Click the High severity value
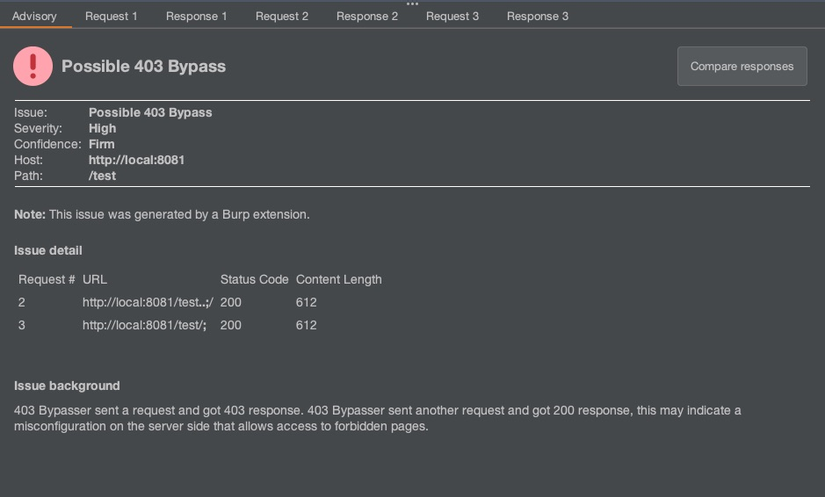Image resolution: width=825 pixels, height=497 pixels. pyautogui.click(x=102, y=128)
